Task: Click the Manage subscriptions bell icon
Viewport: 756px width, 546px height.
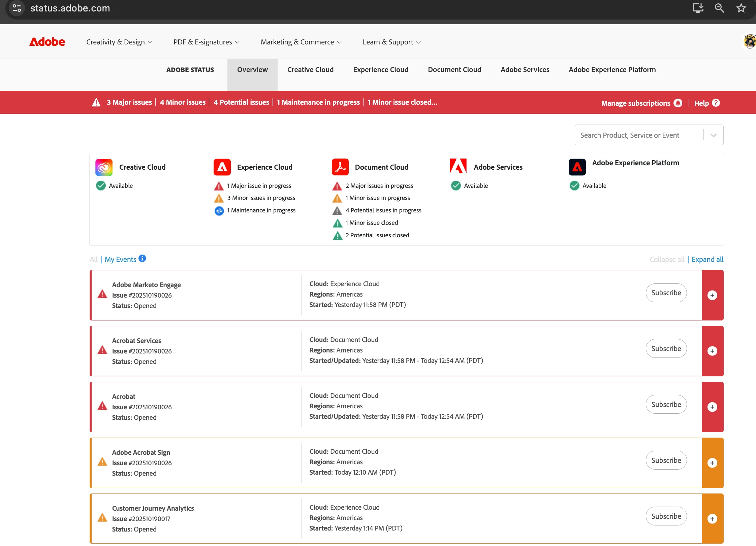Action: [x=678, y=103]
